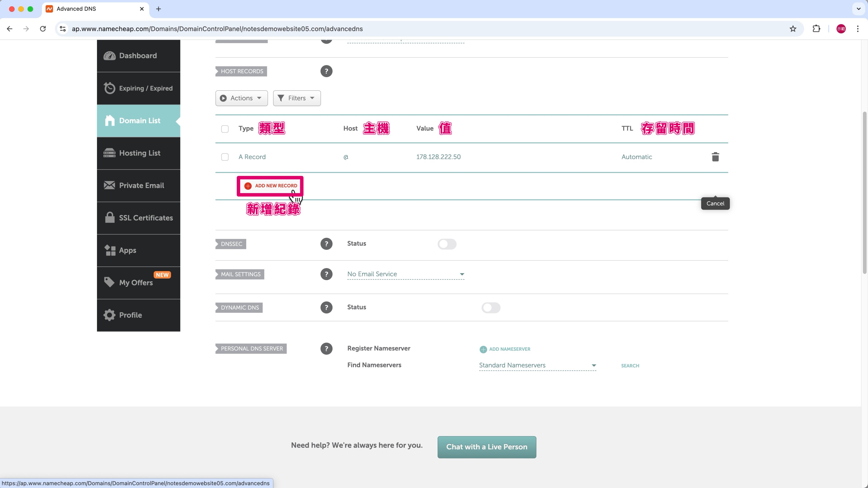
Task: Open the No Email Service dropdown
Action: [405, 274]
